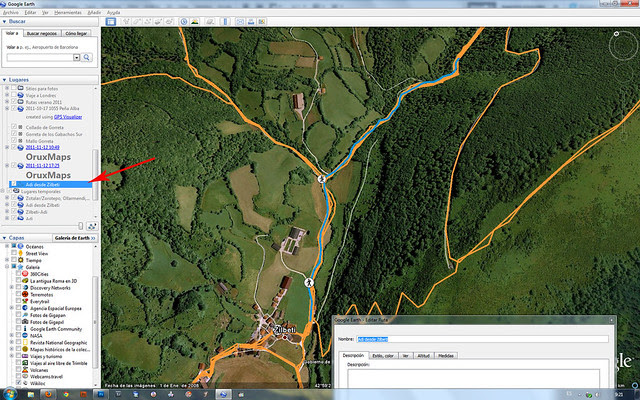Open the Estilo, color tab in dialog

point(383,356)
